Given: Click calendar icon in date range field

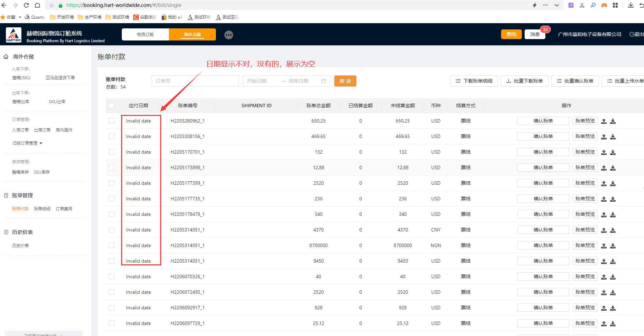Looking at the screenshot, I should [x=324, y=81].
